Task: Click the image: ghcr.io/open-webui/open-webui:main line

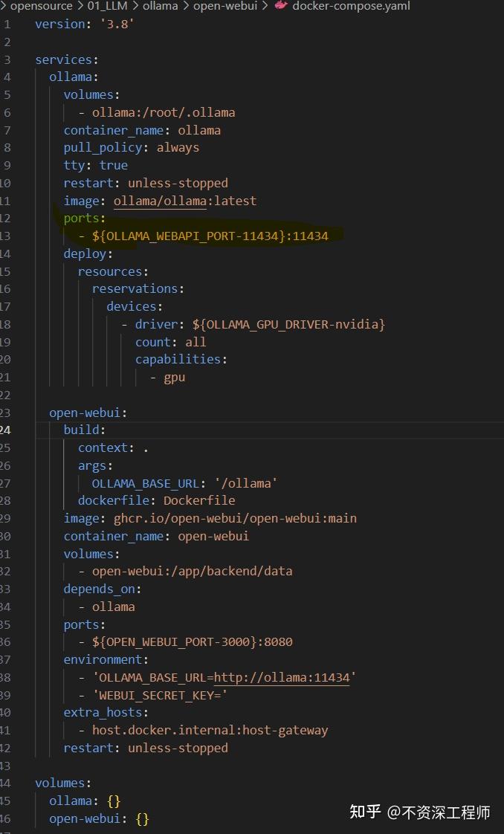Action: (210, 519)
